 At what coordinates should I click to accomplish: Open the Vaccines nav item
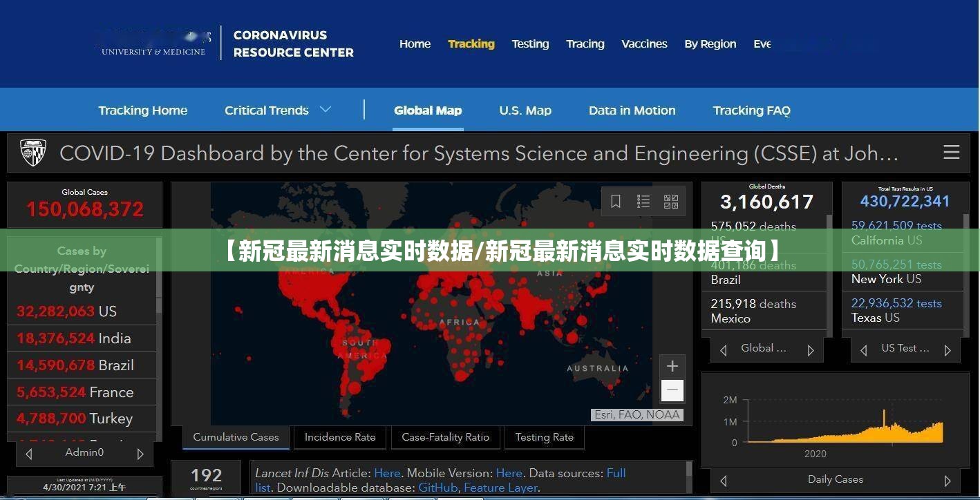tap(644, 44)
